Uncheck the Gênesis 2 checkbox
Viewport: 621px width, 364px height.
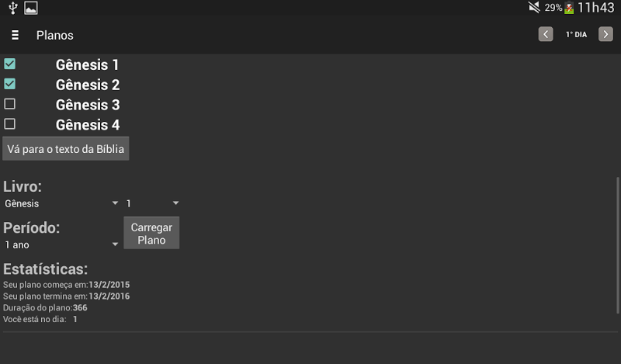pyautogui.click(x=9, y=84)
